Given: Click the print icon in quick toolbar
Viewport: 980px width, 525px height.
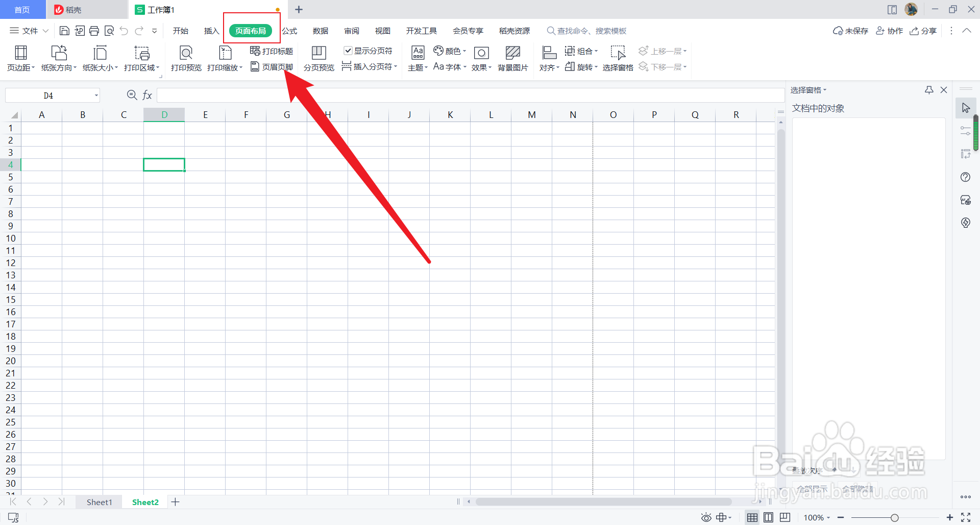Looking at the screenshot, I should pyautogui.click(x=94, y=31).
